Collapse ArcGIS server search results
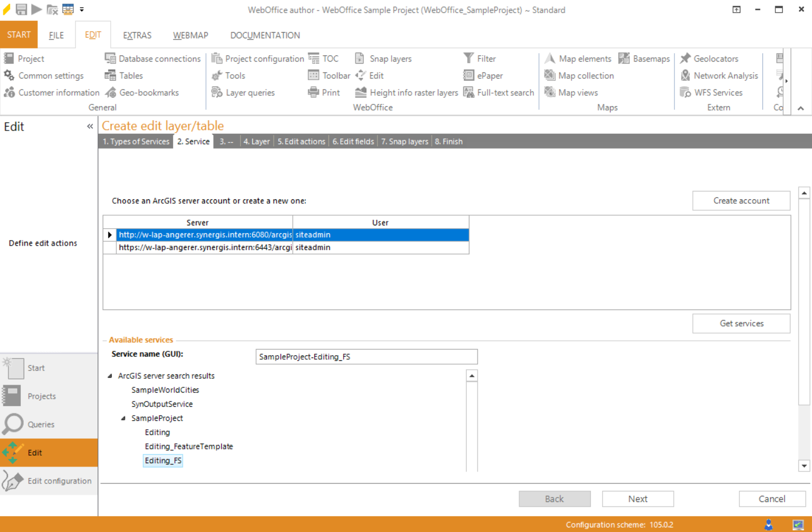Viewport: 812px width, 532px height. click(109, 376)
